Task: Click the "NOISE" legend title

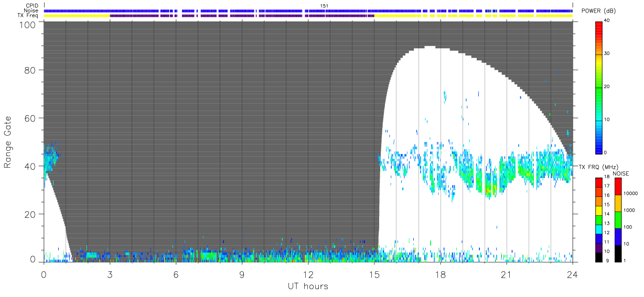Action: tap(621, 173)
